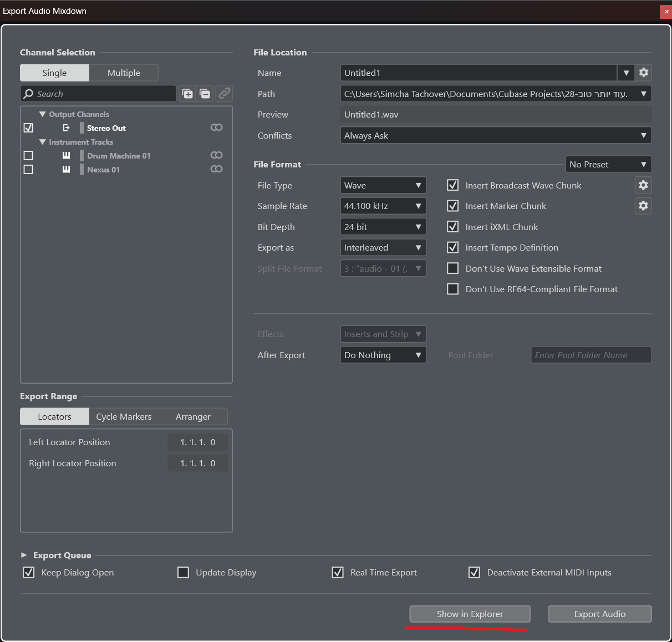
Task: Check the Drum Machine 01 channel checkbox
Action: pos(28,155)
